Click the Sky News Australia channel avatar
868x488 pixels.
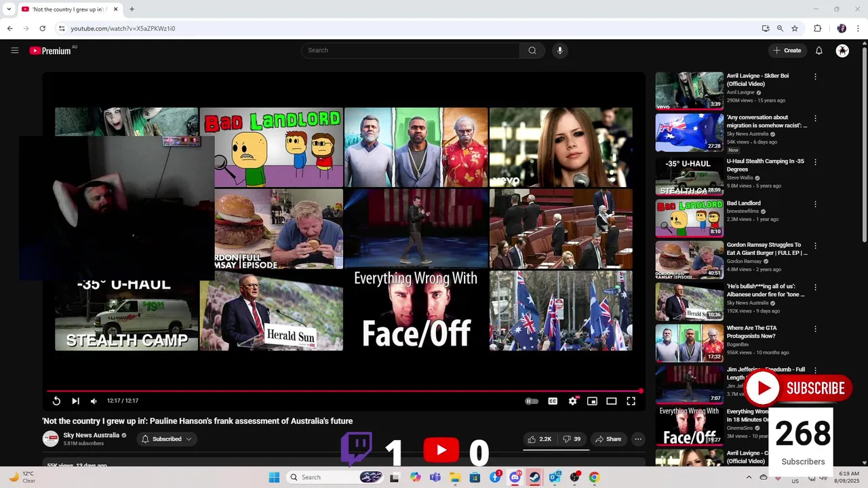[x=51, y=439]
